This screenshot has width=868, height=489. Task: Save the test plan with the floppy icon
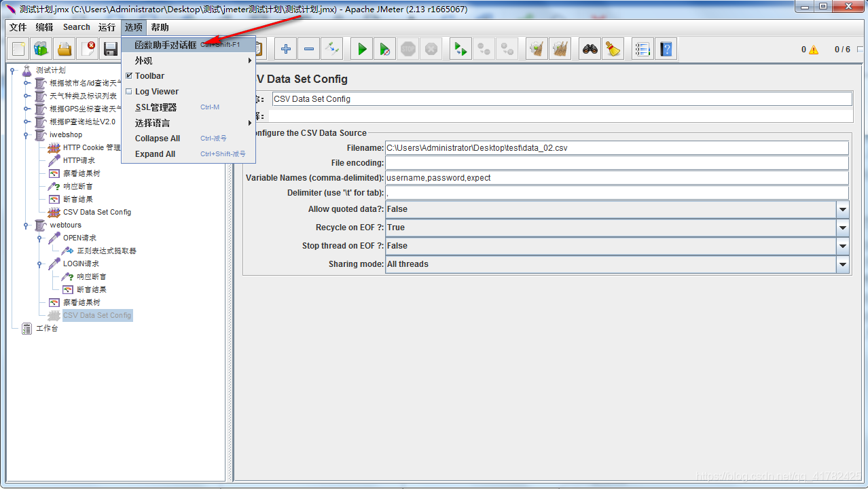110,49
